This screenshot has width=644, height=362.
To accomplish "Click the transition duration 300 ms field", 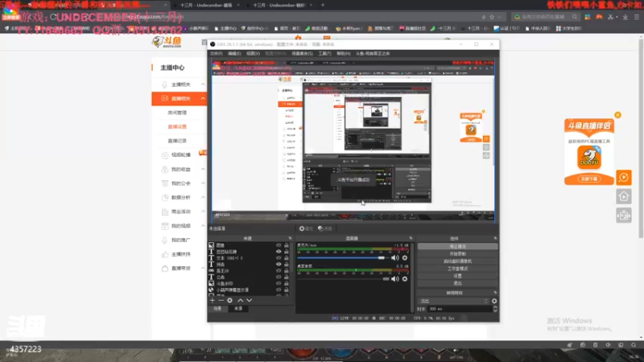I will click(x=460, y=309).
